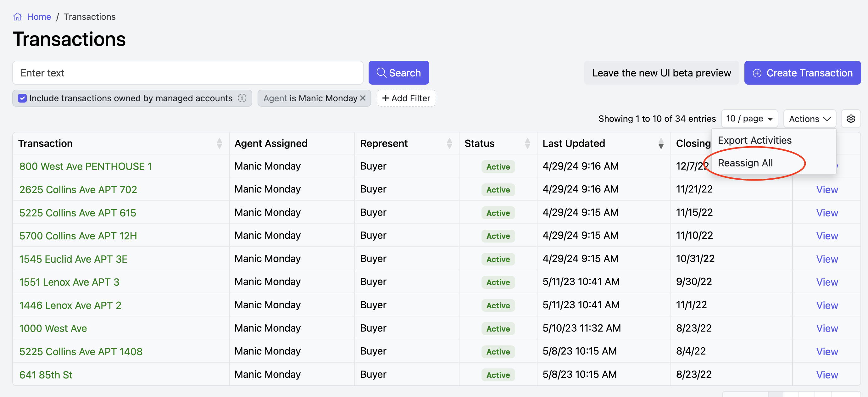
Task: Sort by Last Updated column arrows
Action: point(661,143)
